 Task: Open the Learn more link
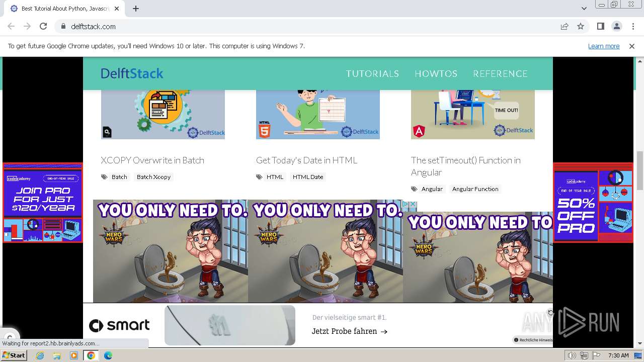pos(604,46)
